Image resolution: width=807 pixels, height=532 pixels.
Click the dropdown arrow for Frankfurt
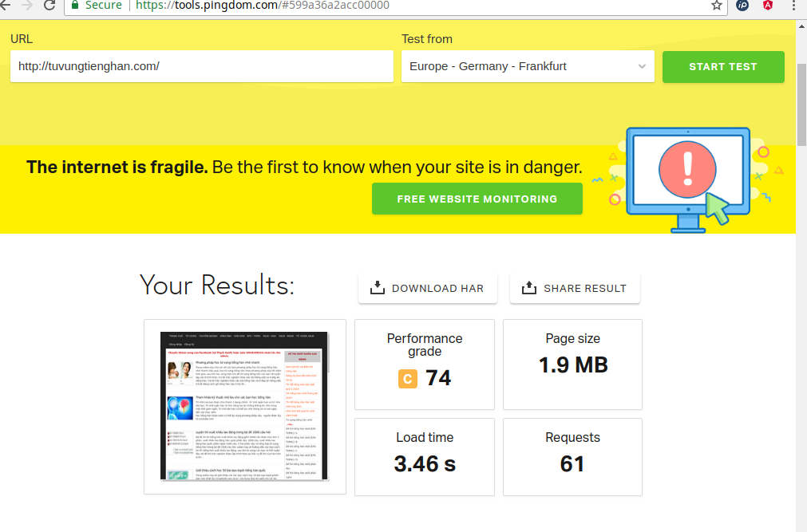642,66
